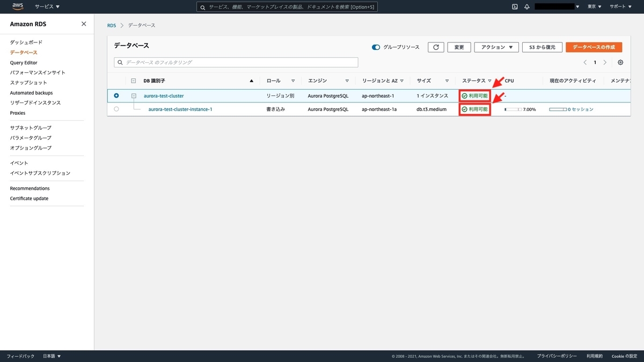Close the Amazon RDS sidebar panel

(x=84, y=24)
